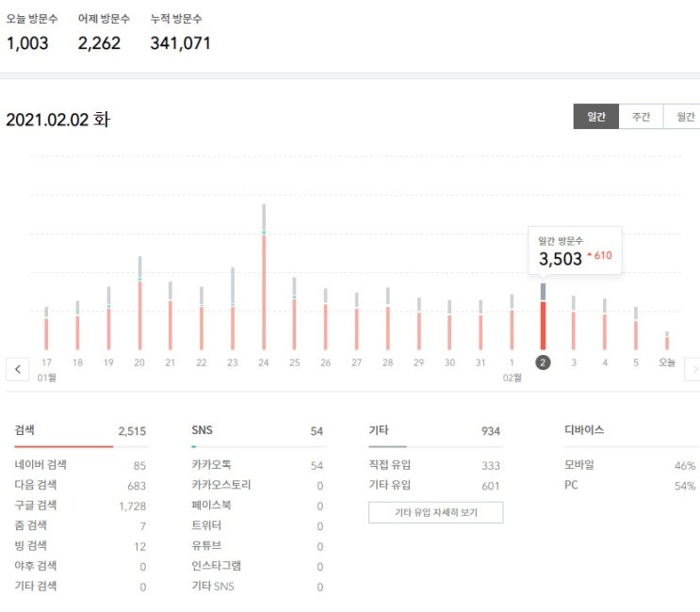Viewport: 700px width, 612px height.
Task: Click the circled date label 2
Action: tap(543, 362)
